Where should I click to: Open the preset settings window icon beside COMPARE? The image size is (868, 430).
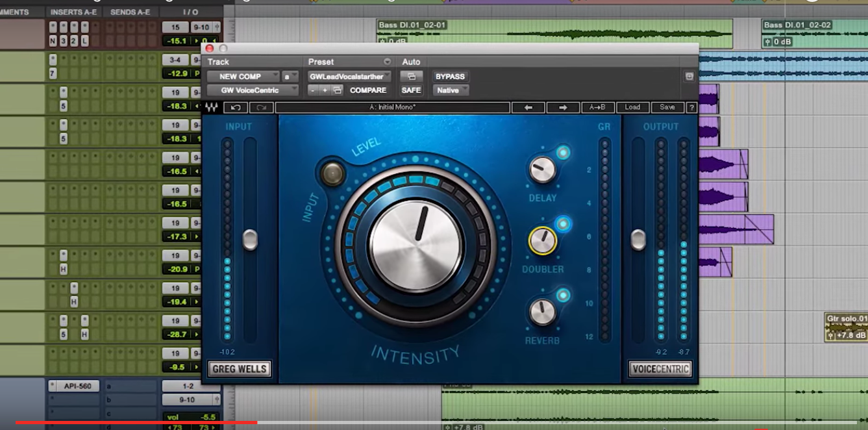point(337,90)
